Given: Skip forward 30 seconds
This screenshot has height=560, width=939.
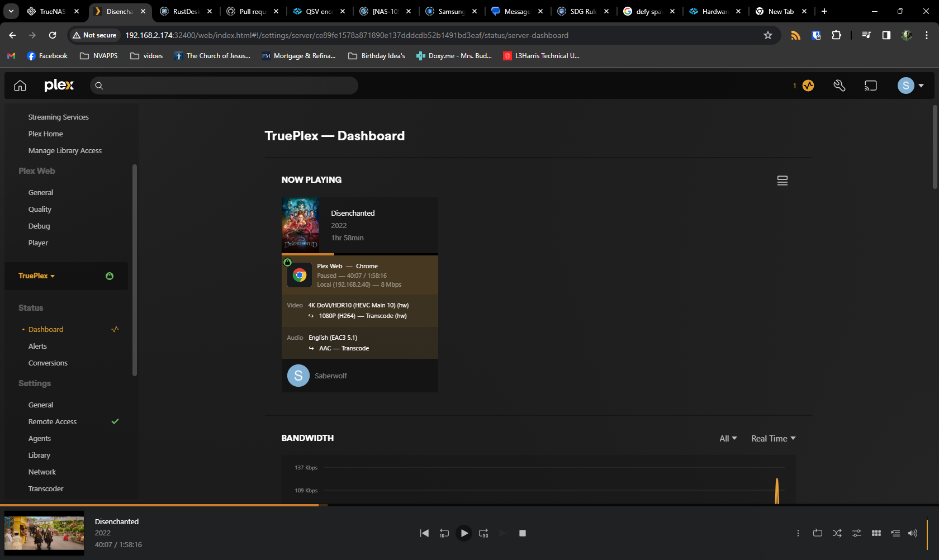Looking at the screenshot, I should [x=483, y=533].
